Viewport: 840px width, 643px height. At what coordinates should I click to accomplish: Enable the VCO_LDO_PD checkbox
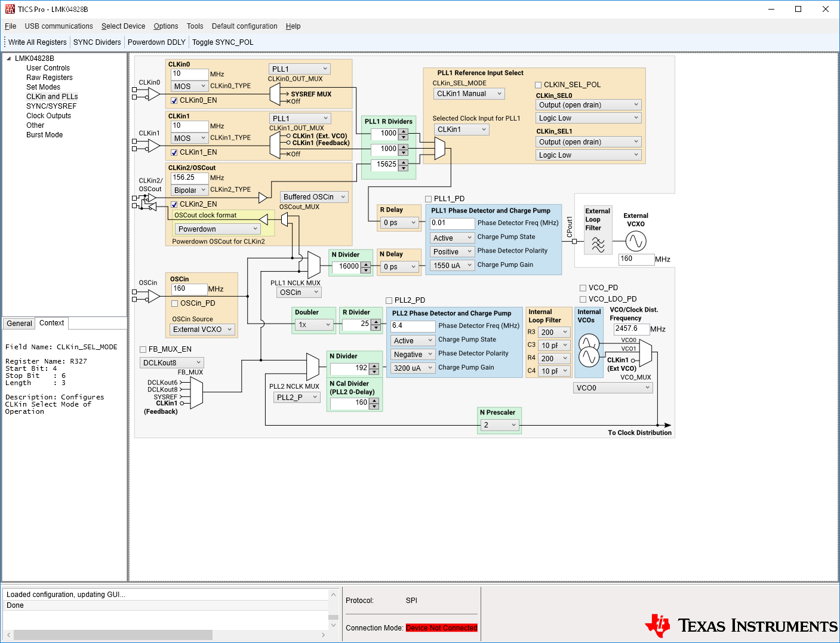[x=583, y=300]
